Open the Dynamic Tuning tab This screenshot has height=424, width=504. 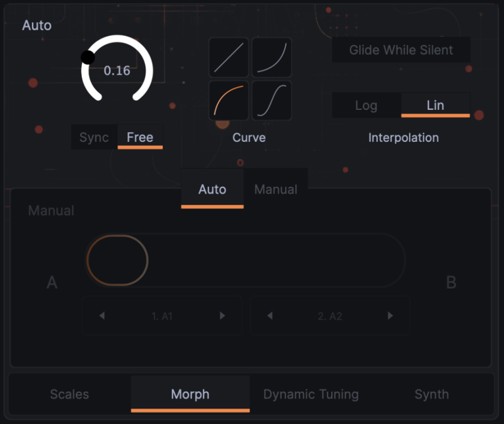click(311, 394)
